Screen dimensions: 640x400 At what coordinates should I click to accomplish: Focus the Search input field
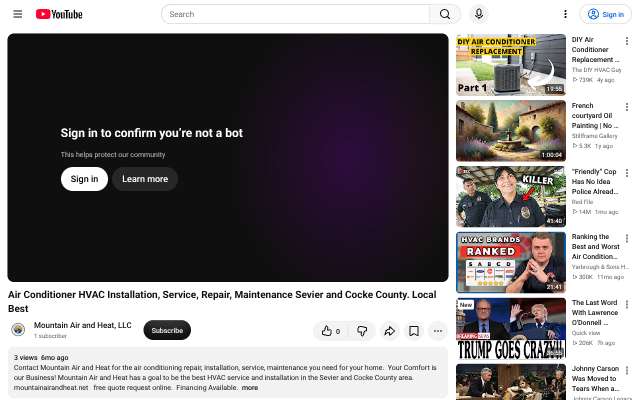296,14
